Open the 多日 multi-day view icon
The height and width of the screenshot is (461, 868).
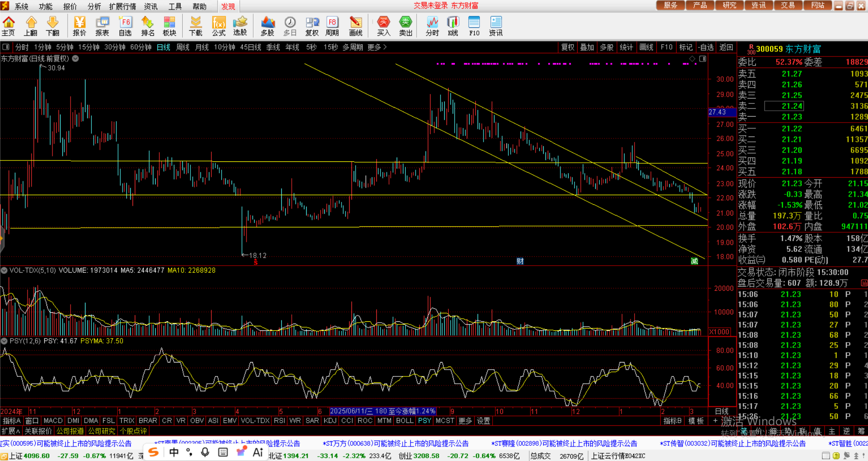tap(290, 26)
